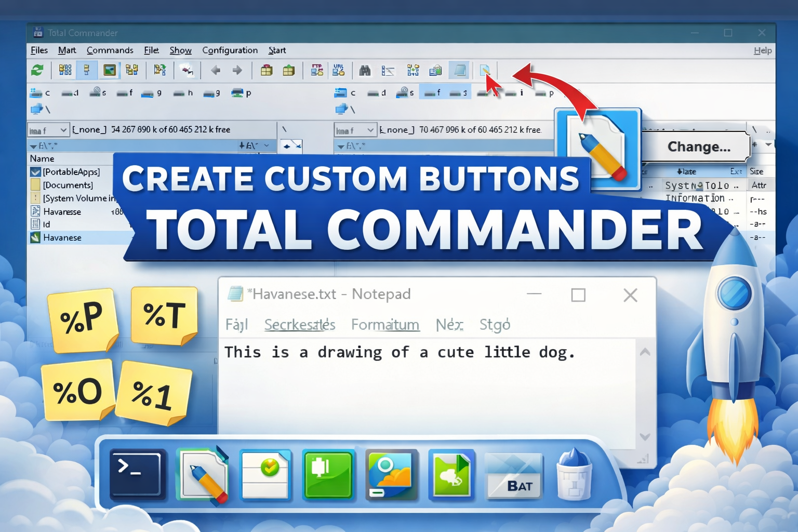Image resolution: width=798 pixels, height=532 pixels.
Task: Click the pack files toolbar icon
Action: pyautogui.click(x=267, y=70)
